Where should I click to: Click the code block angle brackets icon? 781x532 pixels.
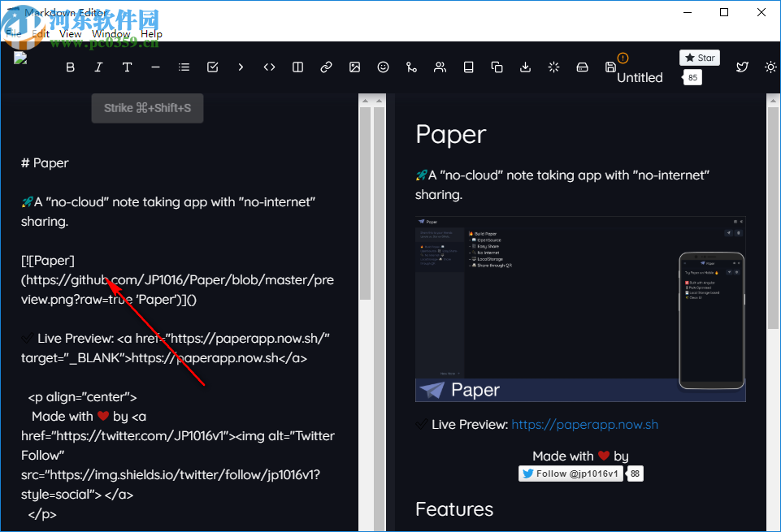269,67
